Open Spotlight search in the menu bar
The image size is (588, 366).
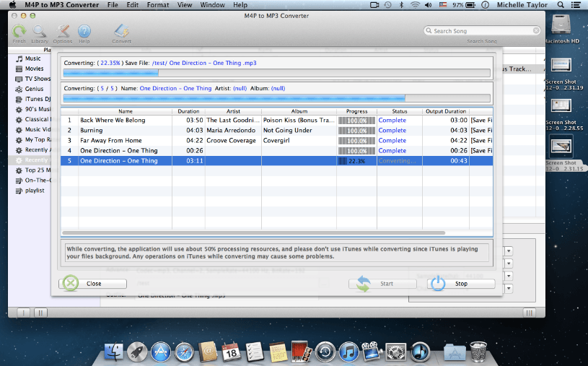click(x=561, y=5)
